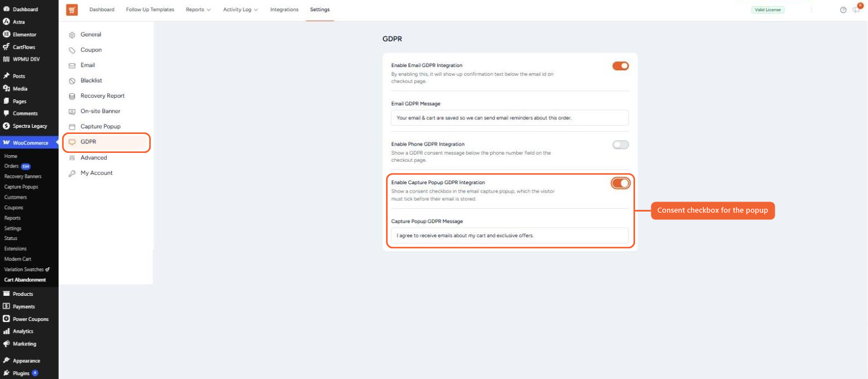This screenshot has height=379, width=868.
Task: Click the Elementor logo icon
Action: click(6, 34)
